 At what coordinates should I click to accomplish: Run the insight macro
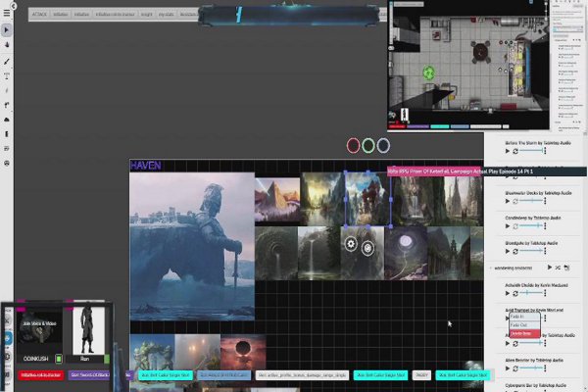coord(147,15)
